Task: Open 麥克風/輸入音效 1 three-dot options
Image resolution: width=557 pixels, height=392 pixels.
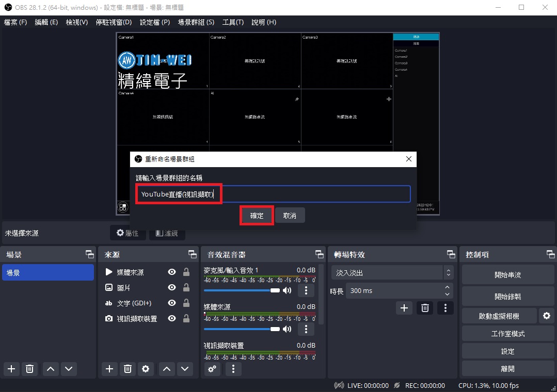Action: point(306,290)
